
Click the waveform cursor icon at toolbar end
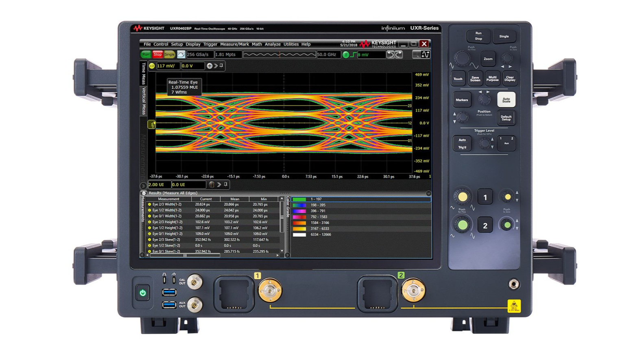point(426,55)
